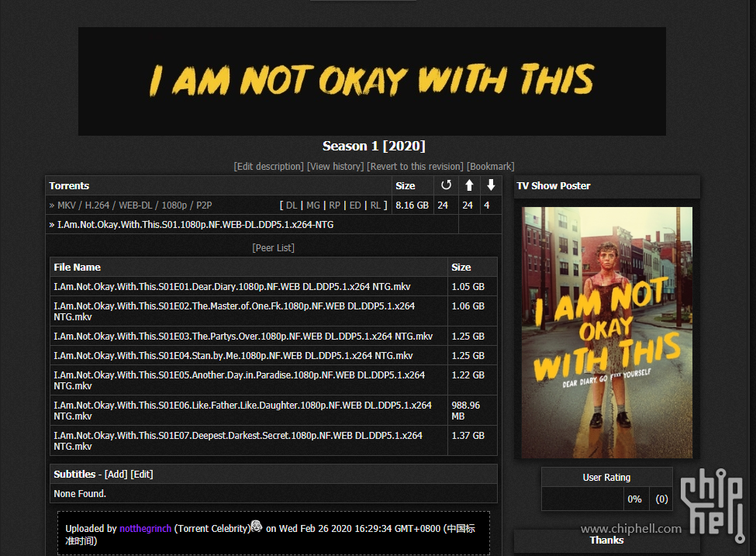Click the Thanks panel heading

(x=606, y=540)
